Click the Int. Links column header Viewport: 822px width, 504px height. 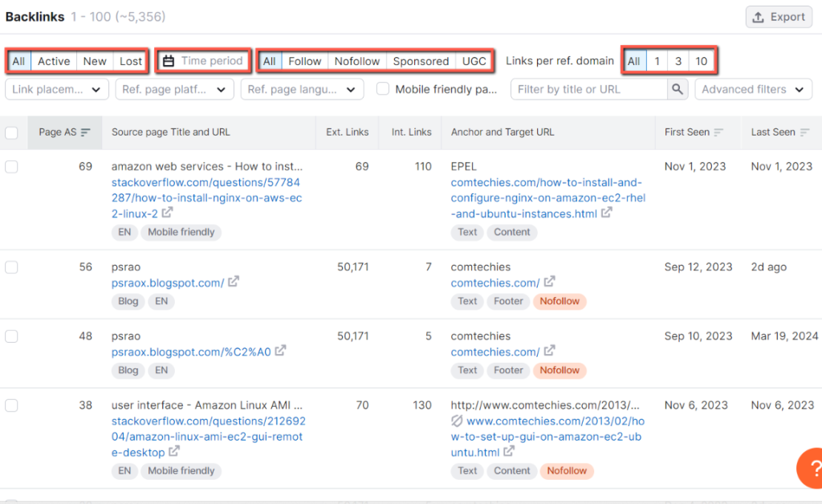412,132
